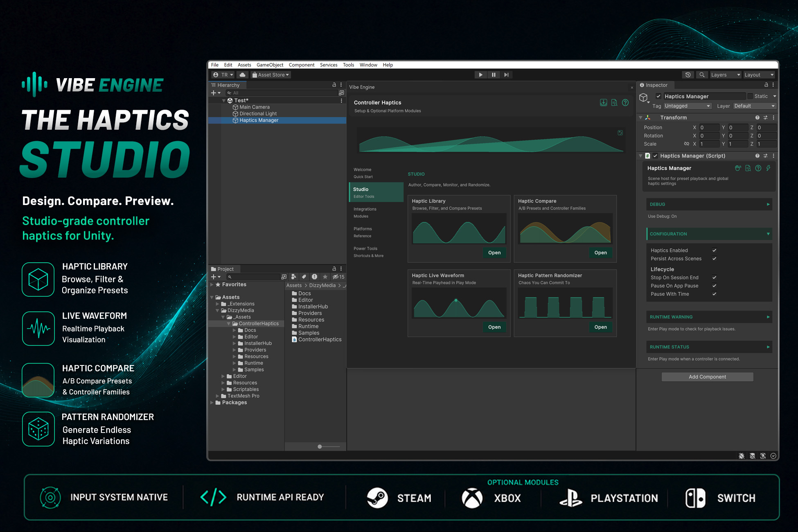Open the Haptic Pattern Randomizer card
Viewport: 798px width, 532px height.
(x=600, y=327)
